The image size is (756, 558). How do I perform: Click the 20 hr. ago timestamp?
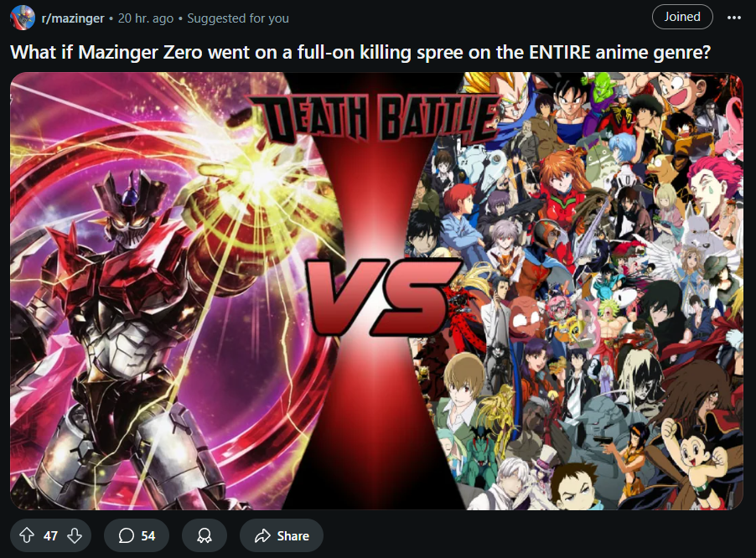(146, 18)
